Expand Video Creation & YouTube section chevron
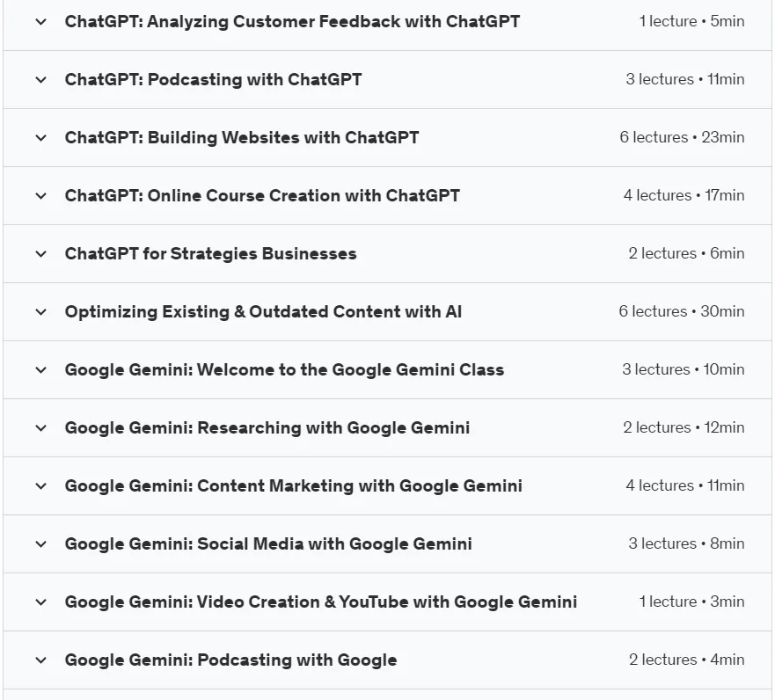Image resolution: width=775 pixels, height=700 pixels. coord(41,602)
